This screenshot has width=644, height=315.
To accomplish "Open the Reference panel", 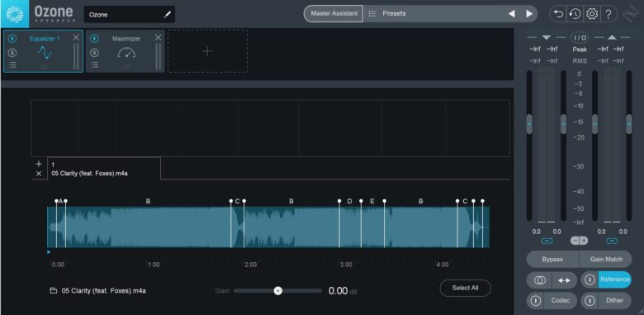I will tap(615, 279).
